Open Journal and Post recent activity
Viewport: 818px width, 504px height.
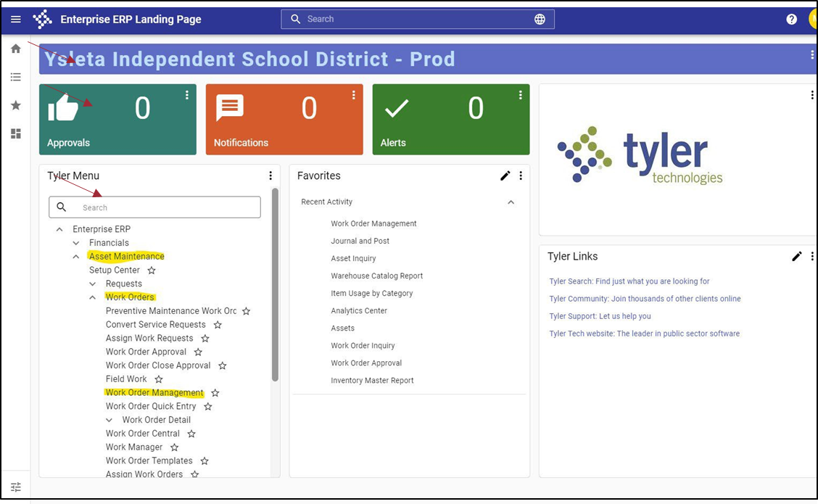[x=360, y=241]
